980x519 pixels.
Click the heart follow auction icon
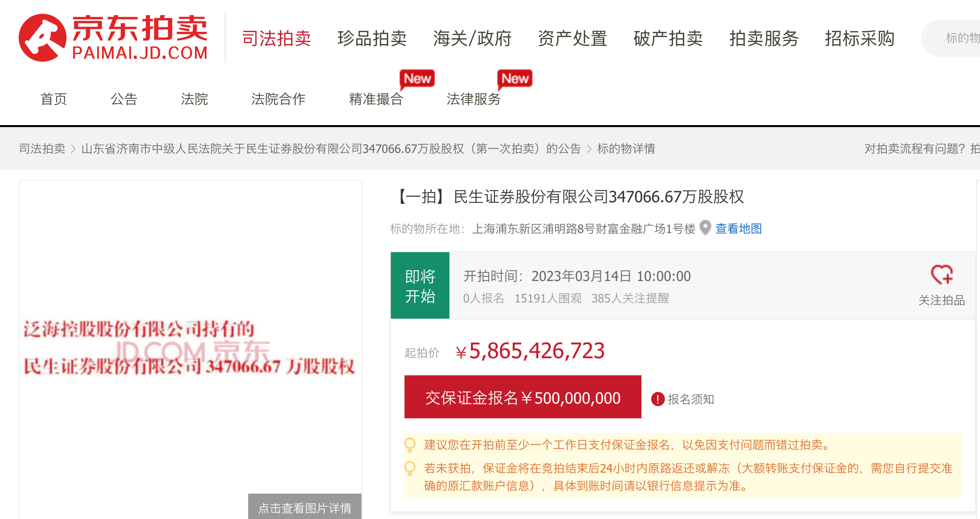pos(941,274)
